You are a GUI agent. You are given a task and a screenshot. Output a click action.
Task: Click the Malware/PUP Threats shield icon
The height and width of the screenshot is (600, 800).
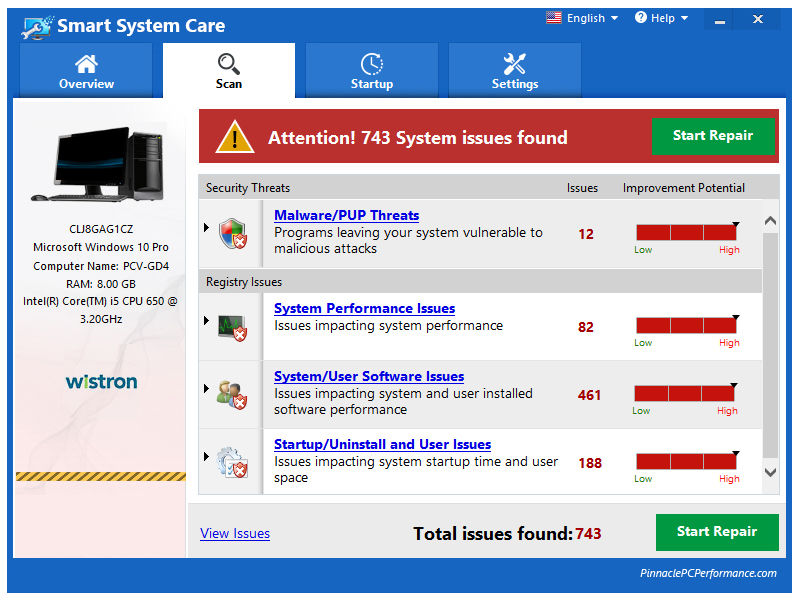[232, 234]
